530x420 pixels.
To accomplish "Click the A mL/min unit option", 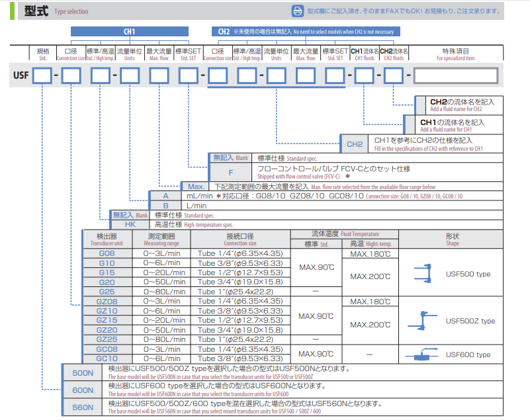I will [x=165, y=196].
